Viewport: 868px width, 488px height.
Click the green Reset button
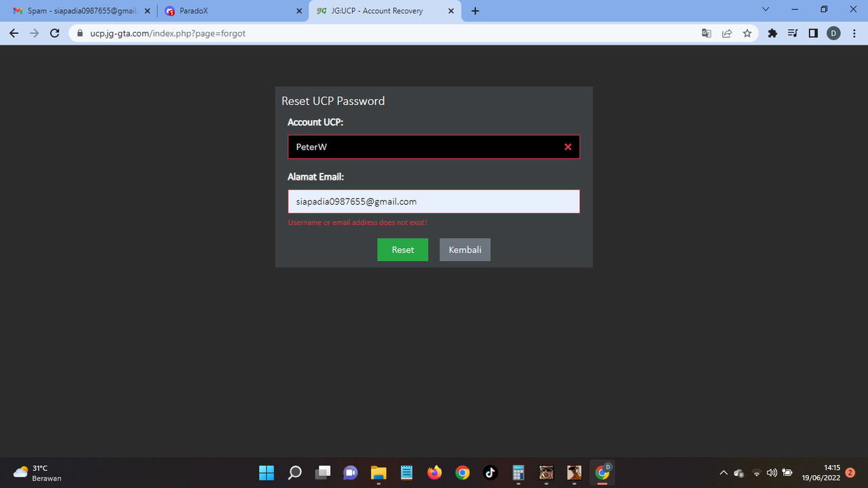click(403, 249)
